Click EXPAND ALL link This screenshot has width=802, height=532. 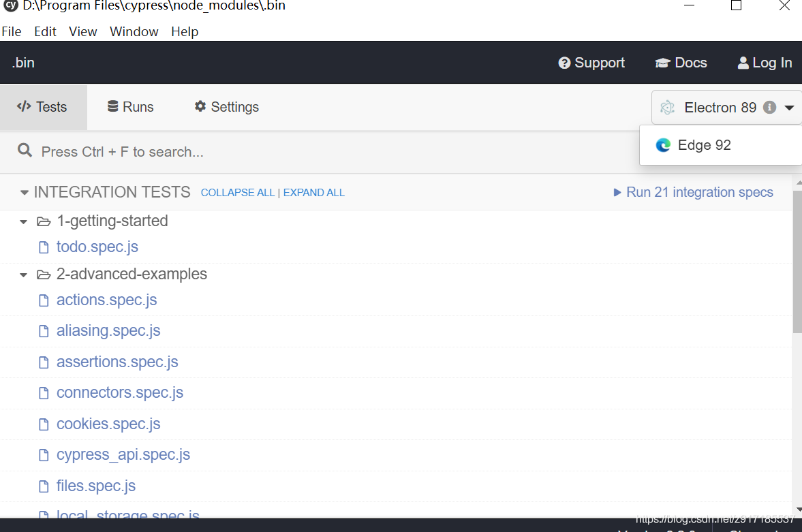tap(314, 193)
